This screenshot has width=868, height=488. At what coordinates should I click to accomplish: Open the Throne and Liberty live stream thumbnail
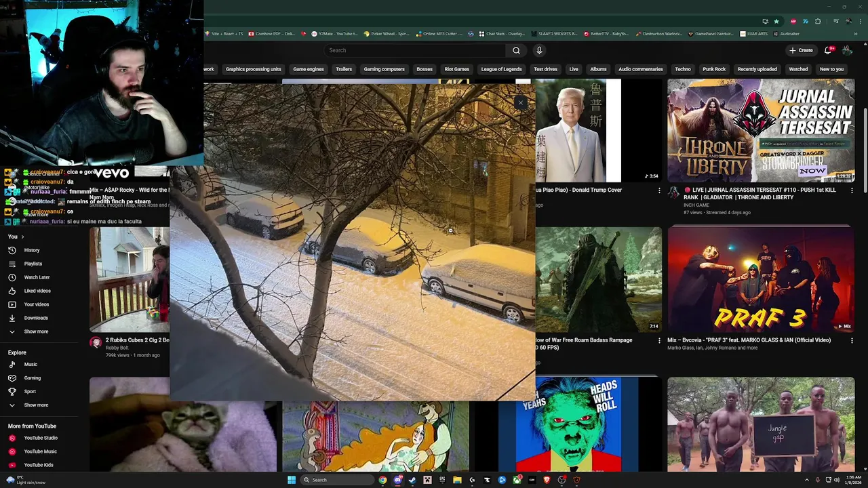761,130
